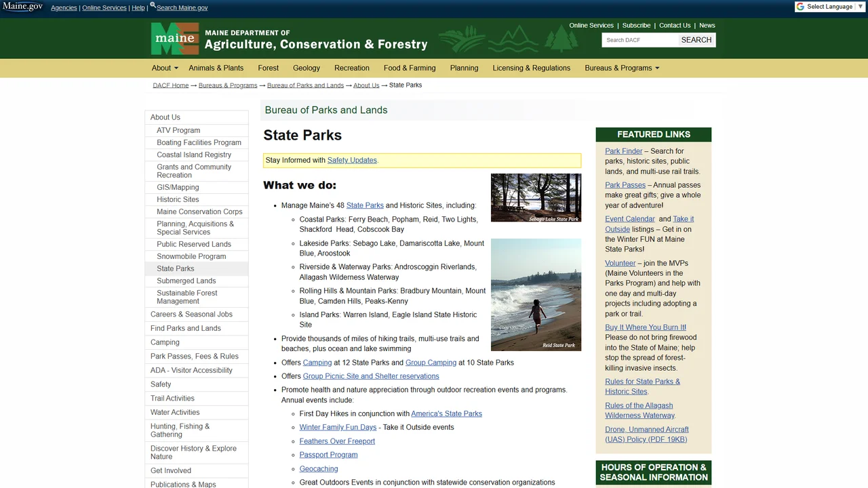The image size is (868, 488).
Task: Focus the Search DACF input field
Action: tap(640, 40)
